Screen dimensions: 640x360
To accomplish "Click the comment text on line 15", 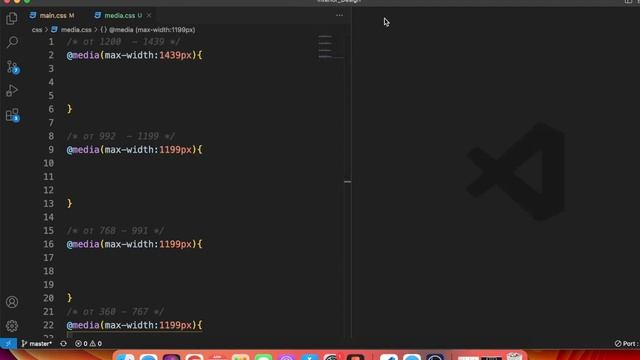I will click(x=116, y=231).
